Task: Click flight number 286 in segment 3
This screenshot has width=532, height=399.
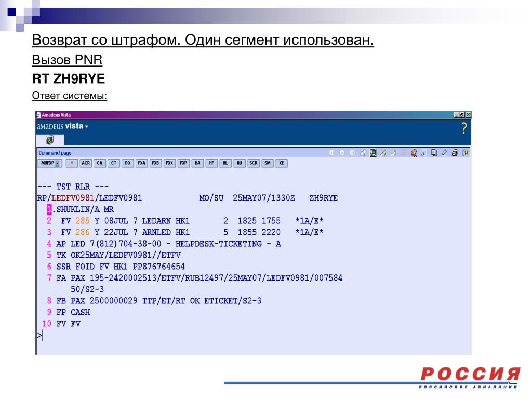Action: click(83, 232)
